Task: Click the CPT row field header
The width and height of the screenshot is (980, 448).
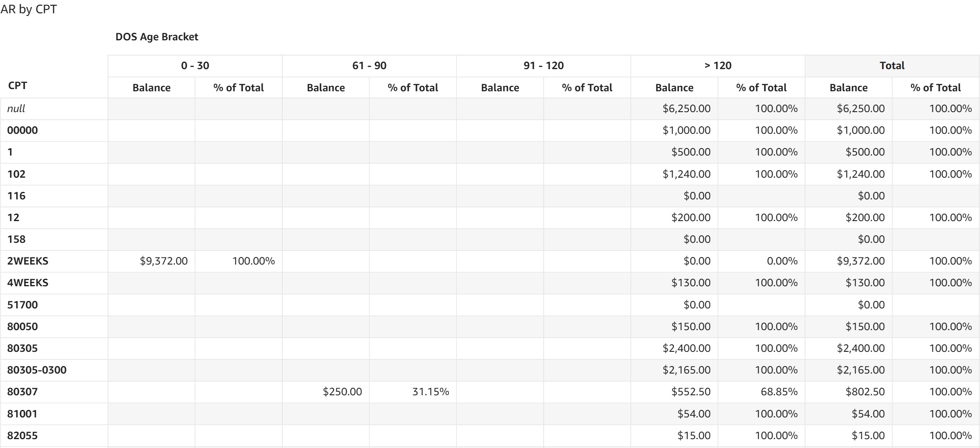Action: pos(18,86)
